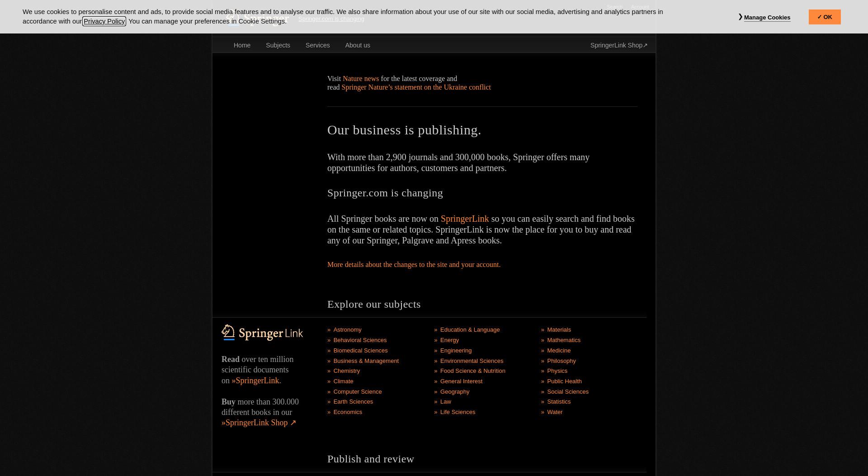
Task: Click »SpringerLink link under Read text
Action: coord(255,381)
